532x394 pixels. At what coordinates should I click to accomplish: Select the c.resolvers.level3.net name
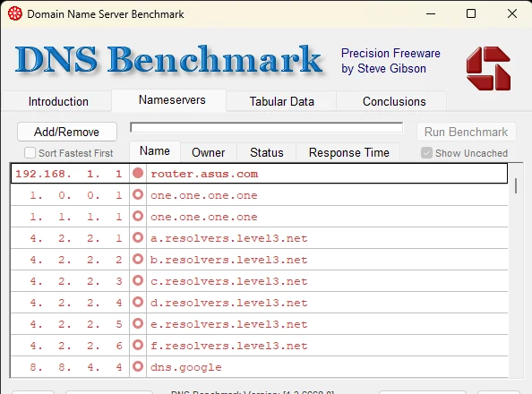pyautogui.click(x=229, y=281)
